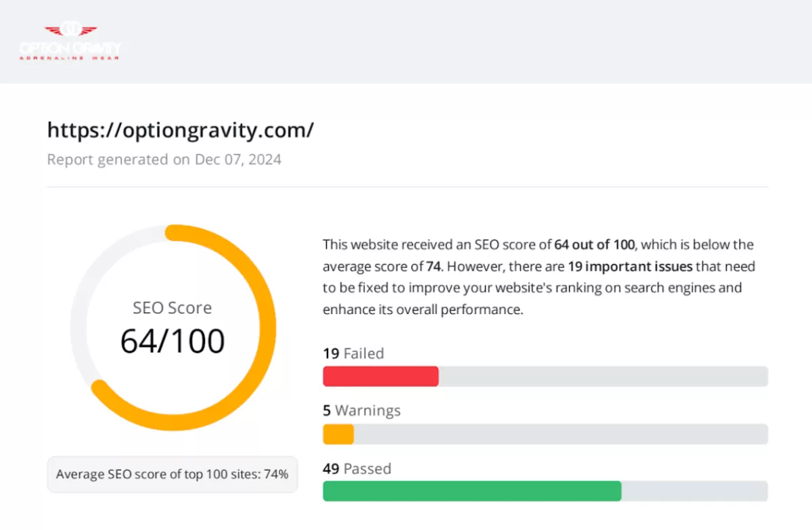812x530 pixels.
Task: Click the 49 Passed label
Action: (x=357, y=468)
